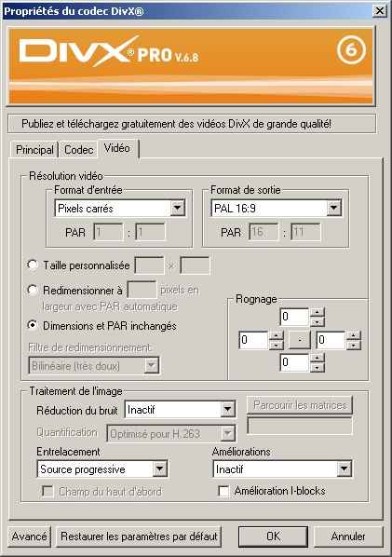
Task: Switch to the Codec tab
Action: point(78,150)
